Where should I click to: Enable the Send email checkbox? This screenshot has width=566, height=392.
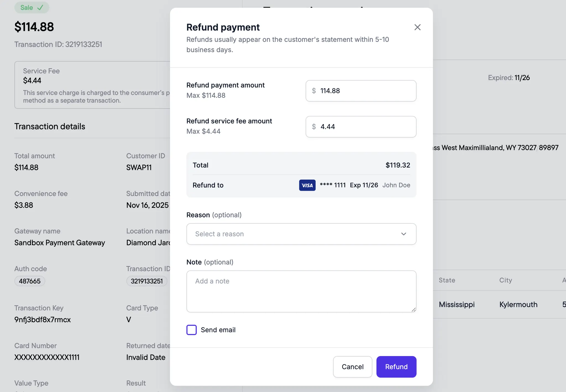coord(192,330)
